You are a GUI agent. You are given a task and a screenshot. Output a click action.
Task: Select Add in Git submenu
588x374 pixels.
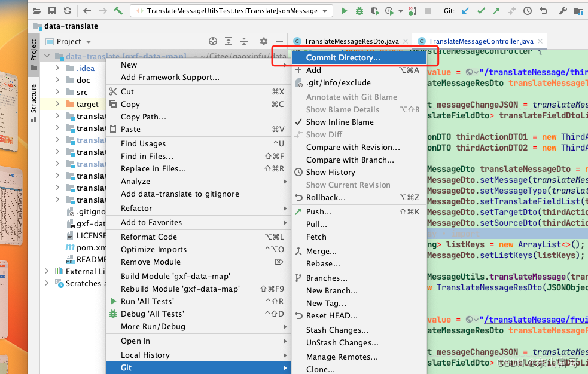click(x=359, y=70)
